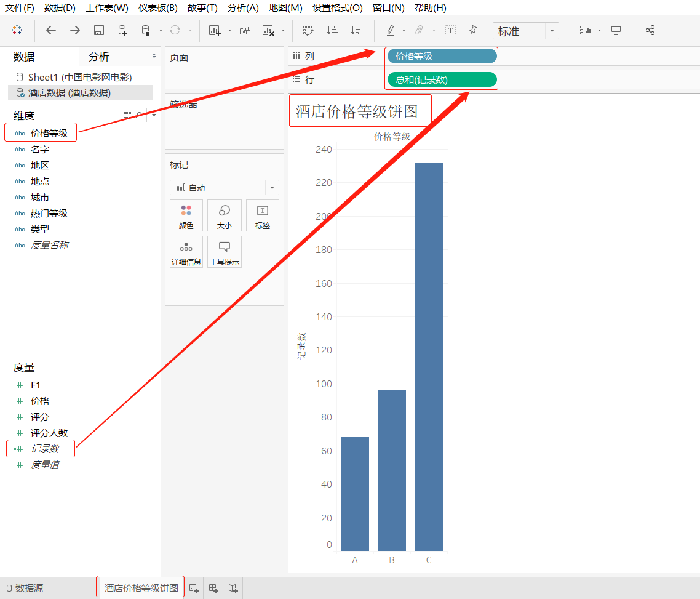The width and height of the screenshot is (700, 599).
Task: Click the Tableau logo start page icon
Action: [x=17, y=30]
